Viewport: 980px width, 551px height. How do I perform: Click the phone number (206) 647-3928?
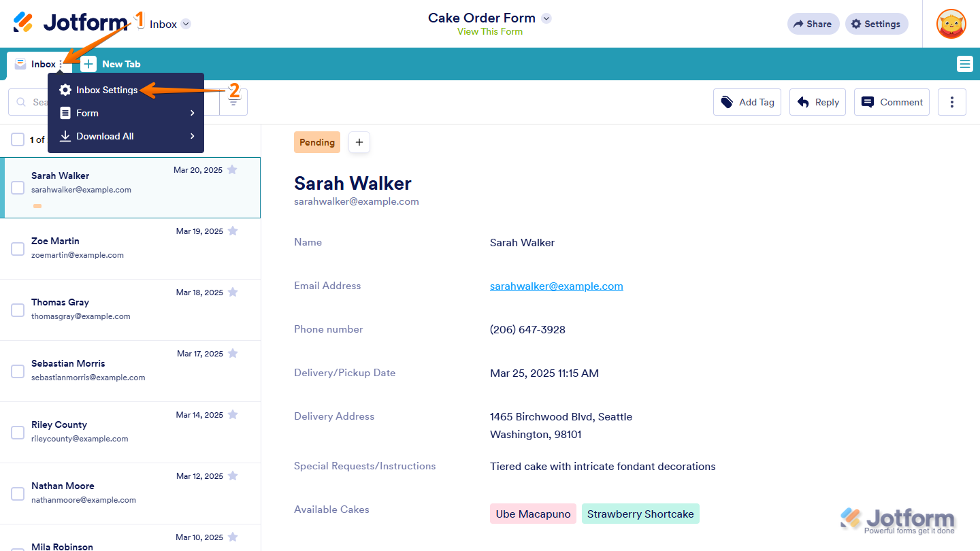coord(527,329)
